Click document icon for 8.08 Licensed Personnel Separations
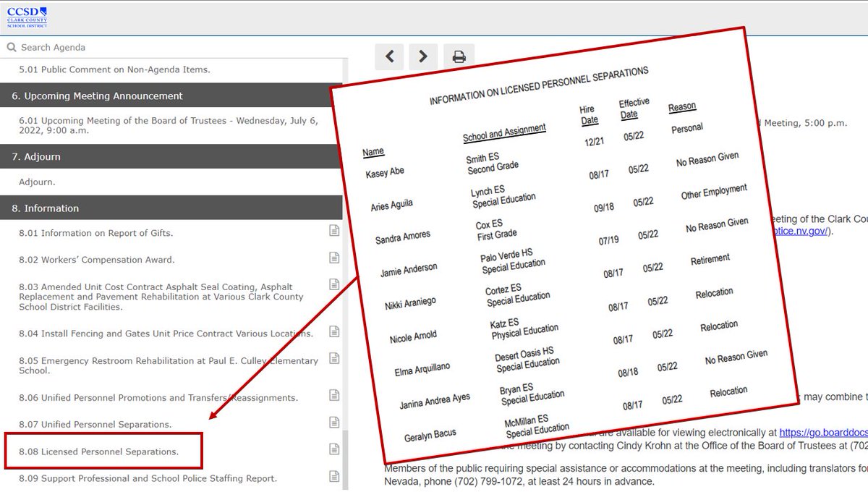The width and height of the screenshot is (868, 492). pos(334,449)
